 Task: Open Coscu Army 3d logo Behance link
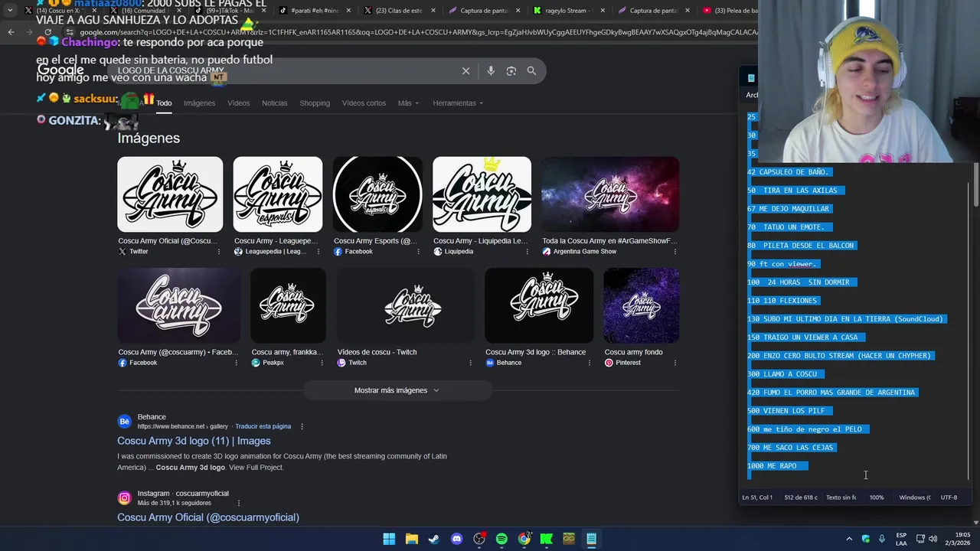(194, 441)
